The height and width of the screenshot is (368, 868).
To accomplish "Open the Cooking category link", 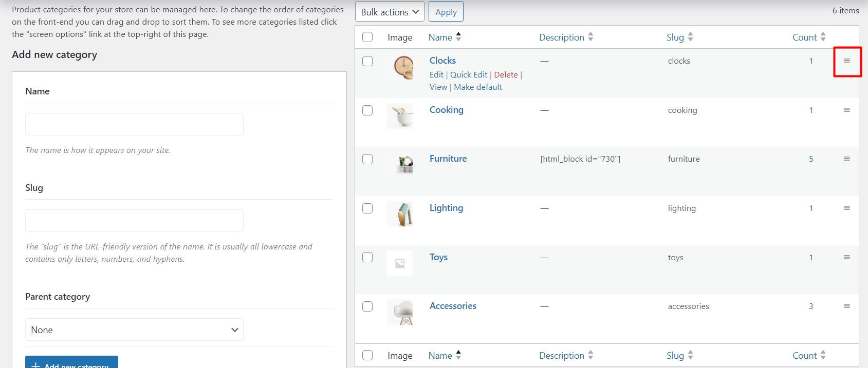I will (x=447, y=110).
